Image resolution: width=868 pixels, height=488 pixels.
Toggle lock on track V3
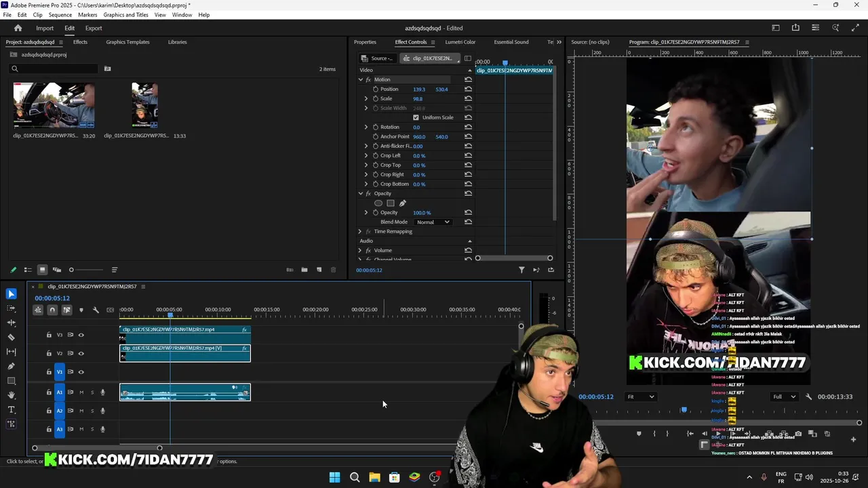[49, 335]
